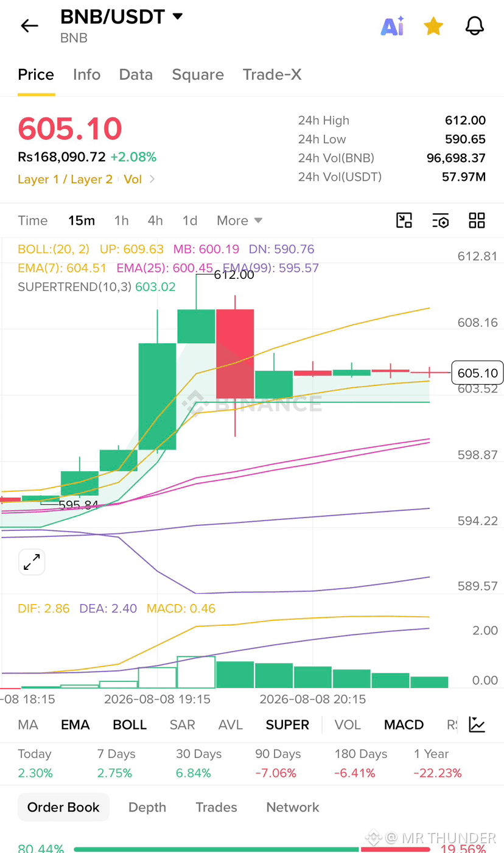Open the chart fullscreen landscape icon
The width and height of the screenshot is (504, 853).
click(x=404, y=220)
